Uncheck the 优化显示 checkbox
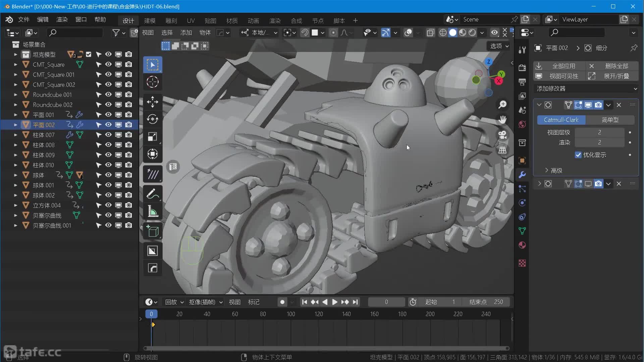Screen dimensions: 644x362 pos(578,155)
